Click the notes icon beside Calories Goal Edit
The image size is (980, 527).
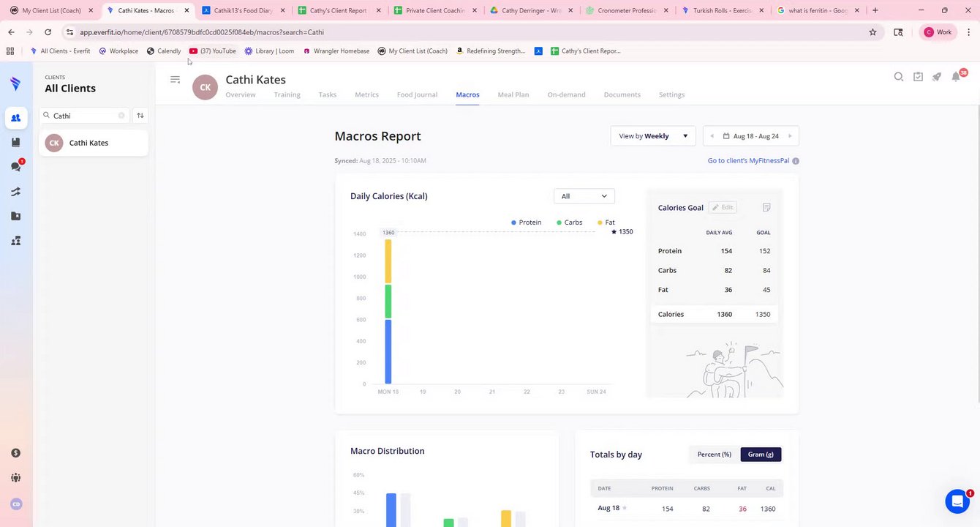click(766, 207)
